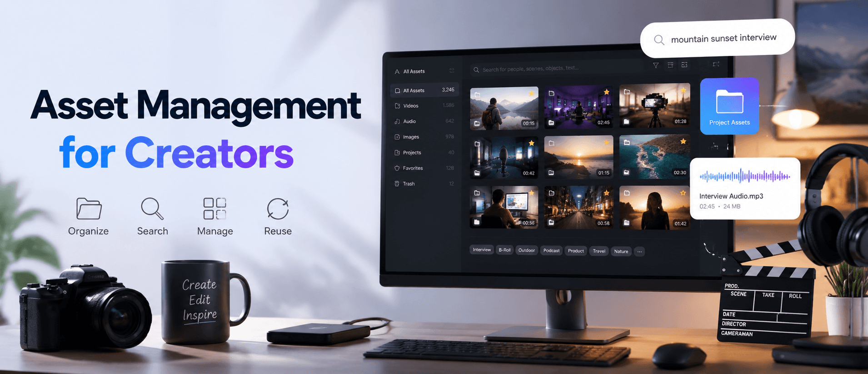The width and height of the screenshot is (868, 374).
Task: Click the filter funnel icon in the toolbar
Action: point(656,65)
